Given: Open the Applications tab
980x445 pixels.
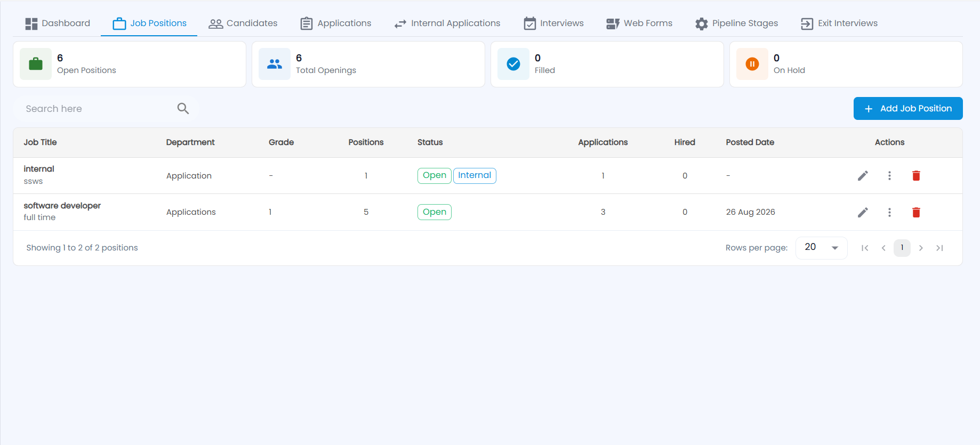Looking at the screenshot, I should pos(336,23).
